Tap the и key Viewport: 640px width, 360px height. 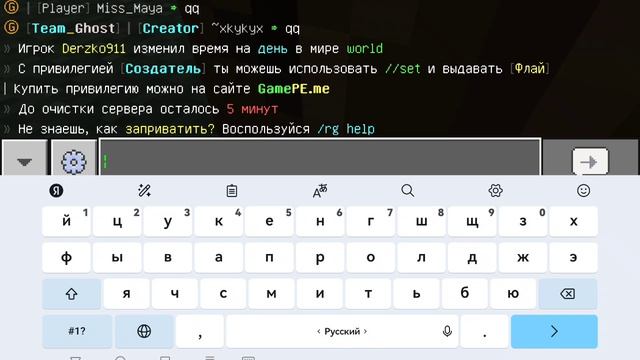pyautogui.click(x=320, y=294)
